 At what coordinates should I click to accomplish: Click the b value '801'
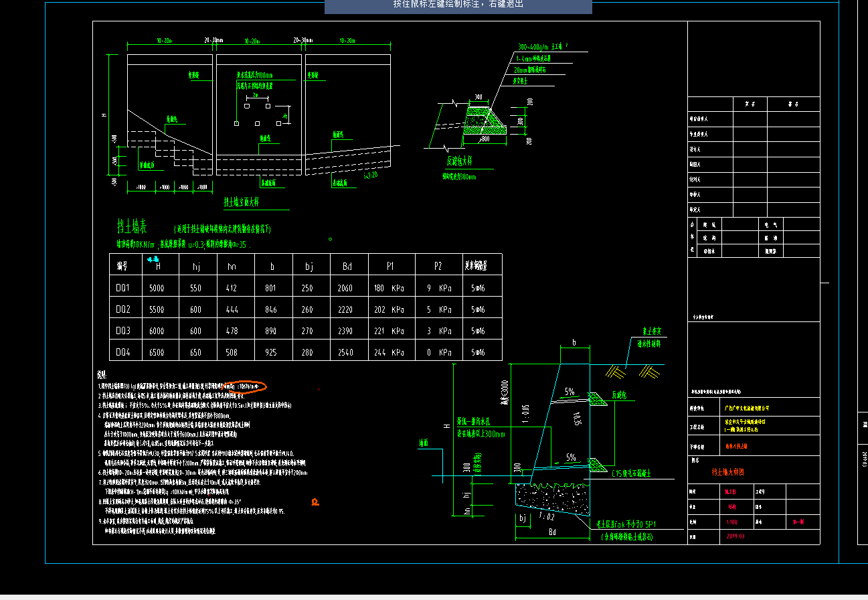pyautogui.click(x=271, y=289)
